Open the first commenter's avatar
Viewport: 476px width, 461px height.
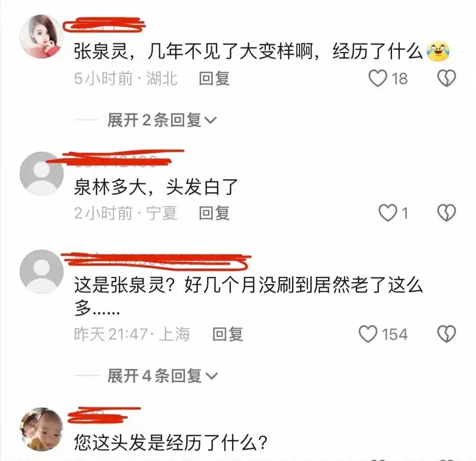(x=41, y=37)
